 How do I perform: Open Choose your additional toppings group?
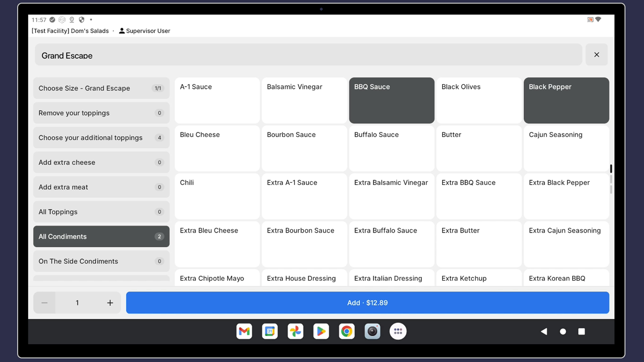(101, 138)
